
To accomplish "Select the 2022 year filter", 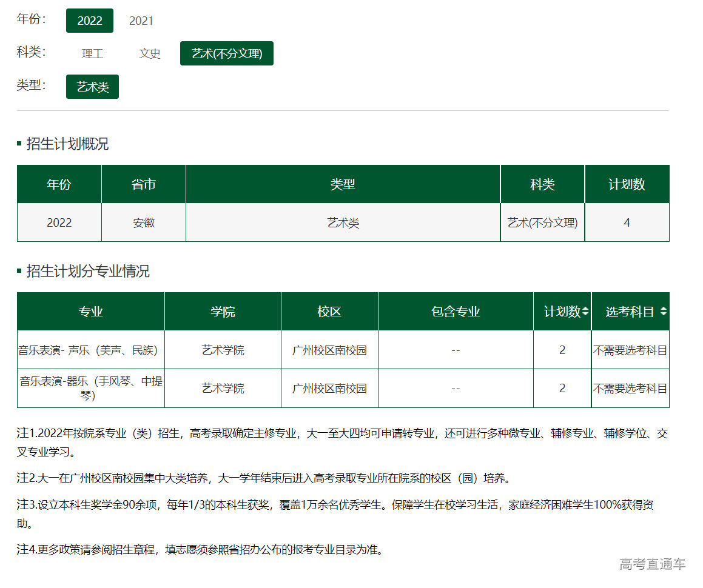I will tap(90, 21).
